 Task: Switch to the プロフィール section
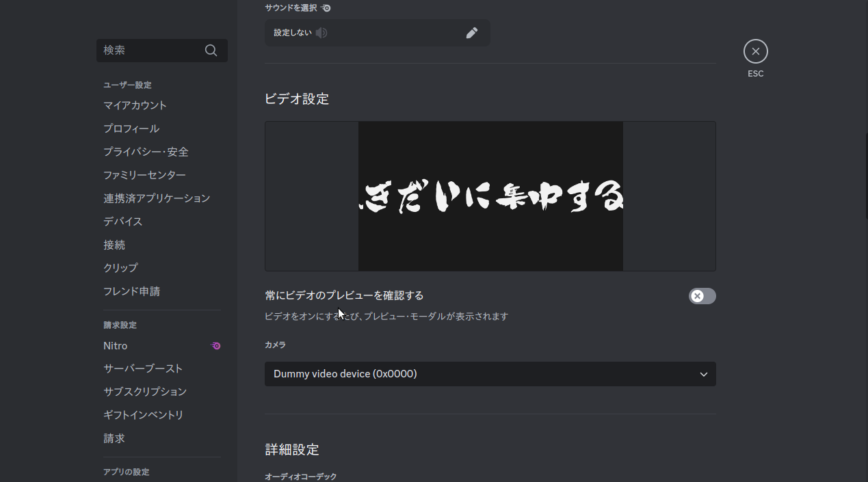click(131, 128)
